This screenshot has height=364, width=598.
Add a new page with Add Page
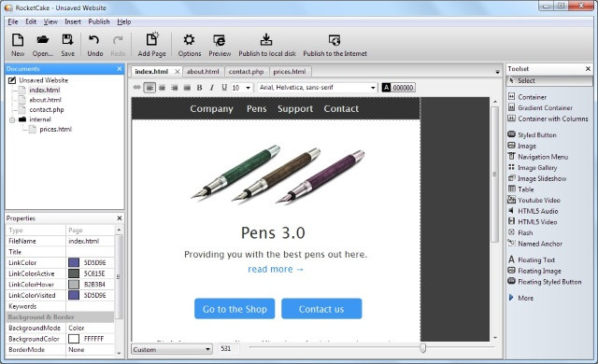point(151,45)
